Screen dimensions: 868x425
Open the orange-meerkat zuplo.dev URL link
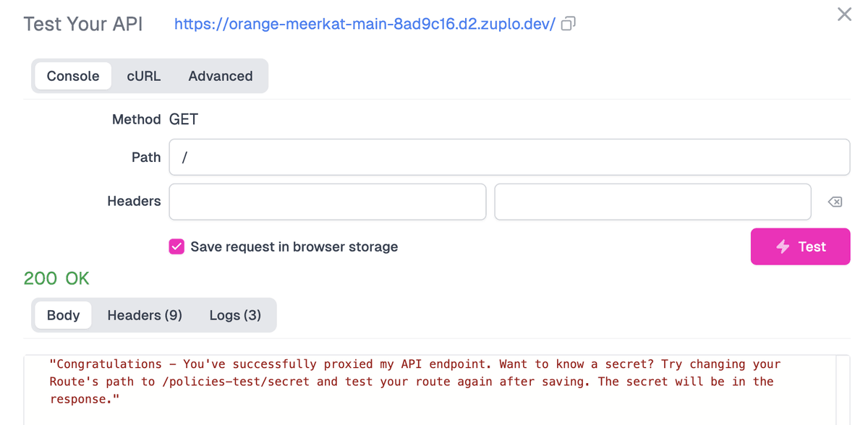(x=365, y=25)
